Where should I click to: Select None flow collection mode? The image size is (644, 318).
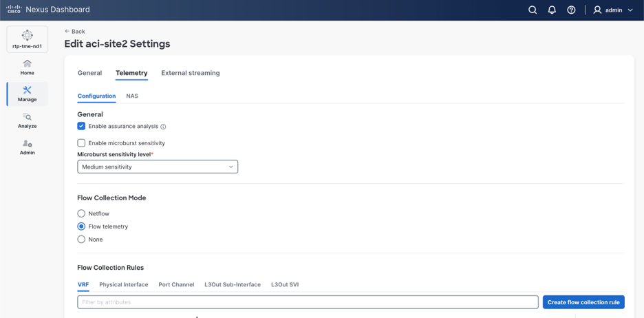point(81,239)
